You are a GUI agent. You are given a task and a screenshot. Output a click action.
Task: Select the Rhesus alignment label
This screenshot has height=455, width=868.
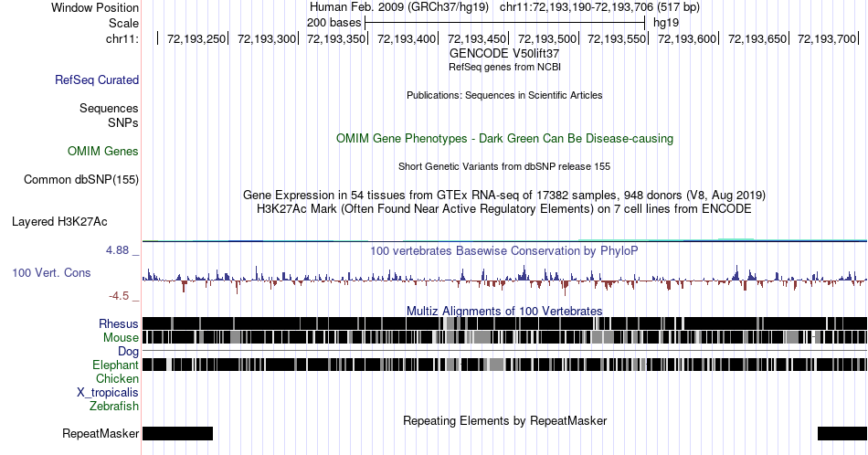coord(119,323)
